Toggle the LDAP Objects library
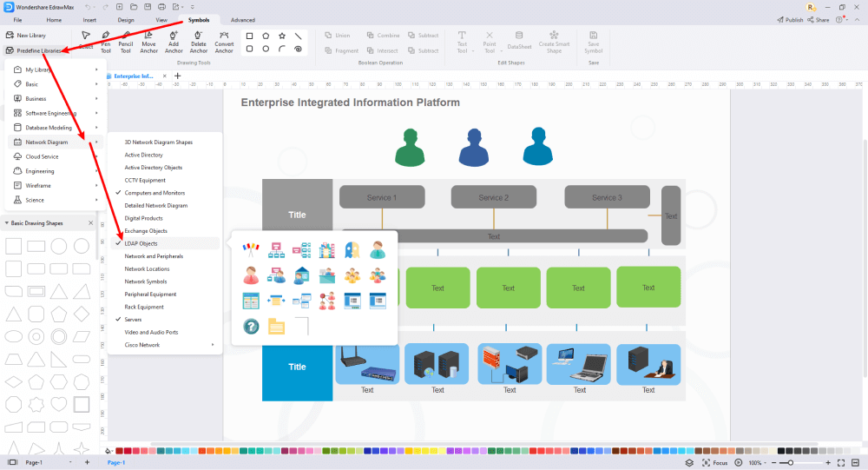868x470 pixels. 141,243
